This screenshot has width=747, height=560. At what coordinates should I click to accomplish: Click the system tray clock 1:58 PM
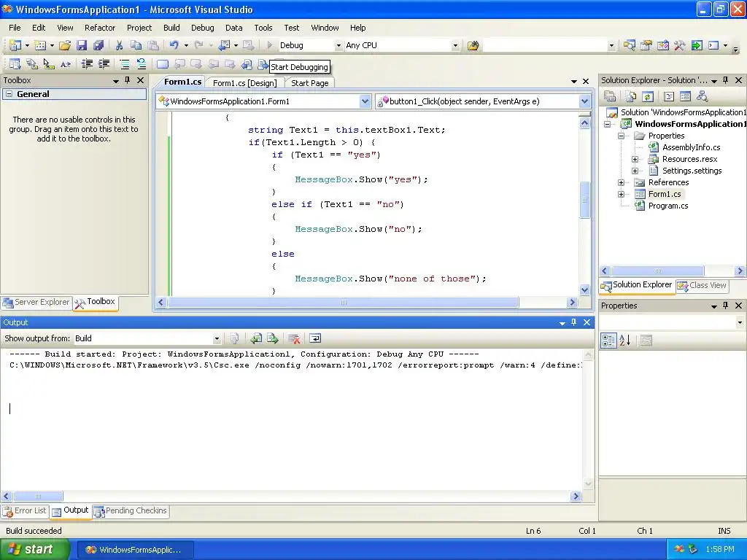[720, 550]
